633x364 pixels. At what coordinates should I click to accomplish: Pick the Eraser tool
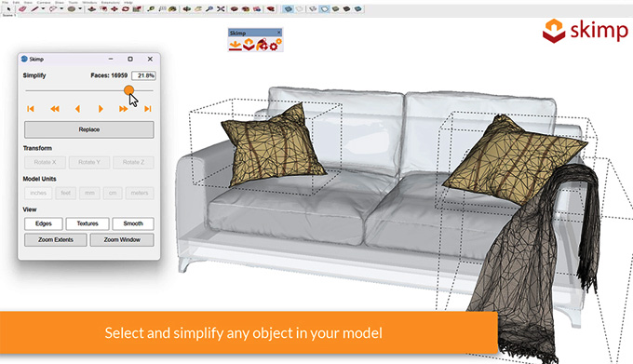pos(22,9)
